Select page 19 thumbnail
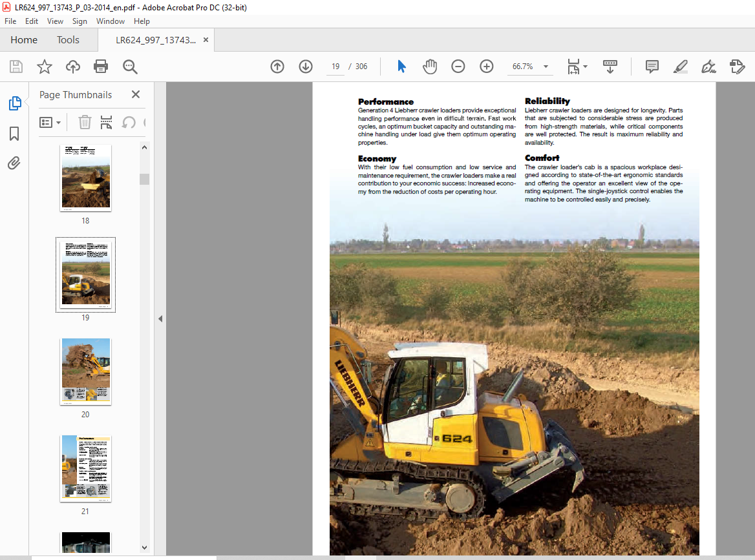This screenshot has width=755, height=560. click(x=86, y=275)
